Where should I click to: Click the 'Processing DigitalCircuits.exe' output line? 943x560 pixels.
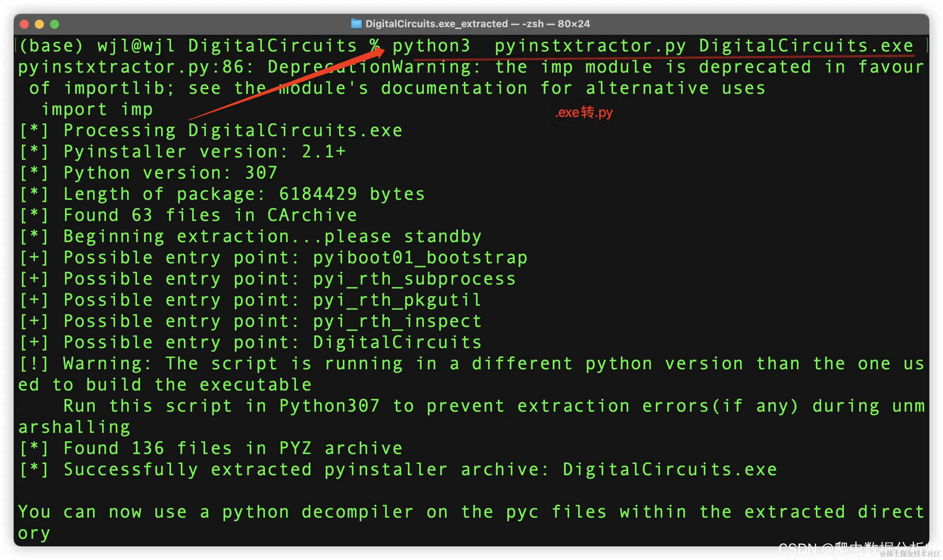tap(233, 131)
